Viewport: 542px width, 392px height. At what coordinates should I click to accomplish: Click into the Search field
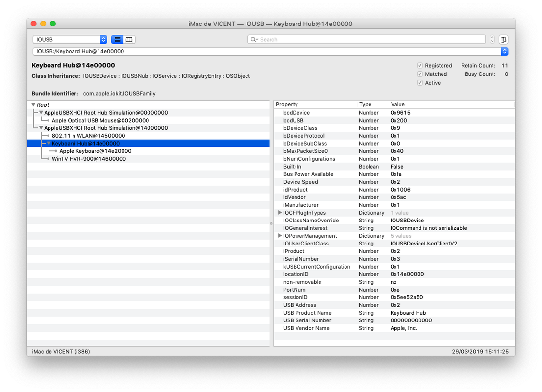click(367, 39)
